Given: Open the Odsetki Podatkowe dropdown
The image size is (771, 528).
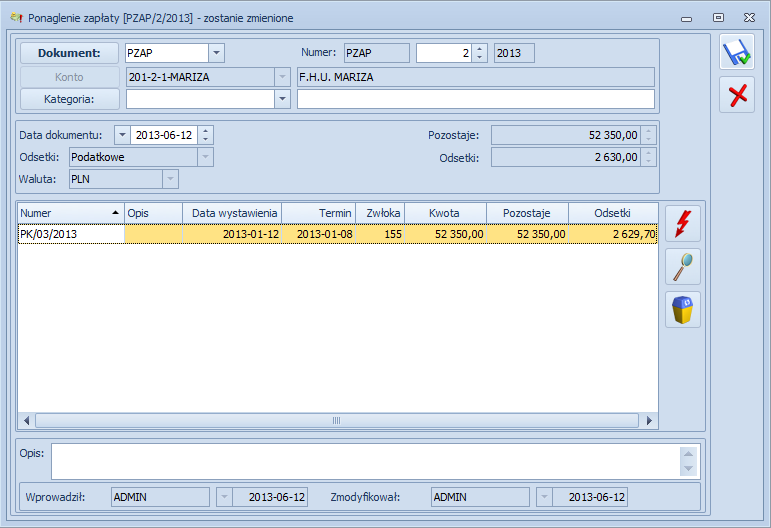Looking at the screenshot, I should (x=206, y=157).
